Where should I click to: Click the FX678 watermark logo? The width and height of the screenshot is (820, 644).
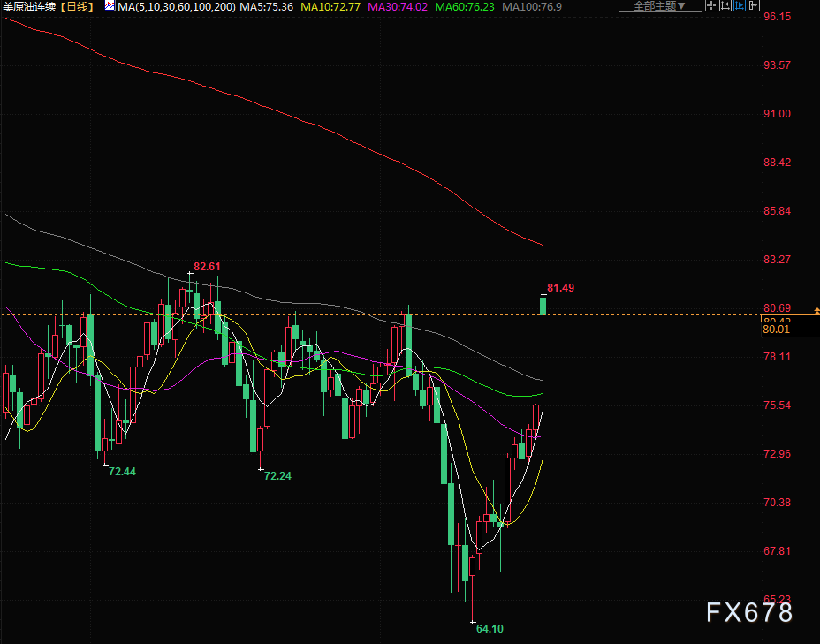coord(748,612)
